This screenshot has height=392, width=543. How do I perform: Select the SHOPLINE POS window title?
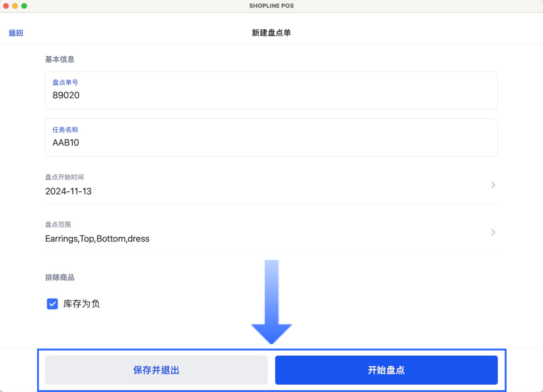click(271, 6)
